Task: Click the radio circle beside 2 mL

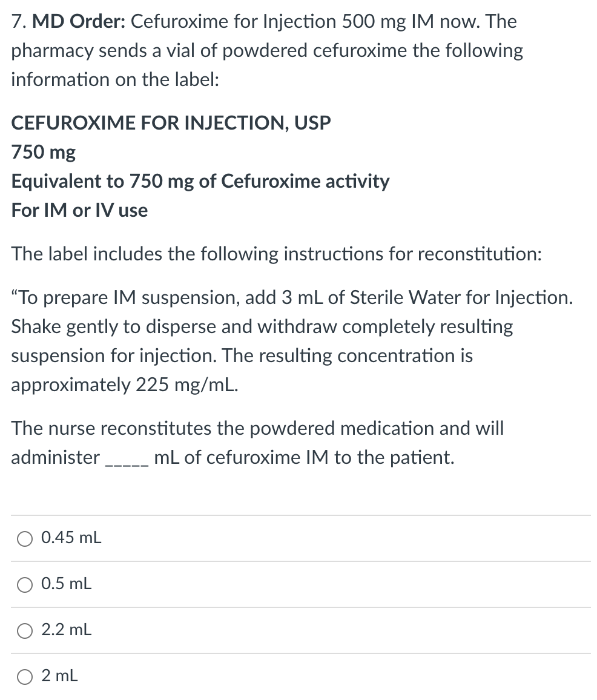Action: (x=24, y=676)
